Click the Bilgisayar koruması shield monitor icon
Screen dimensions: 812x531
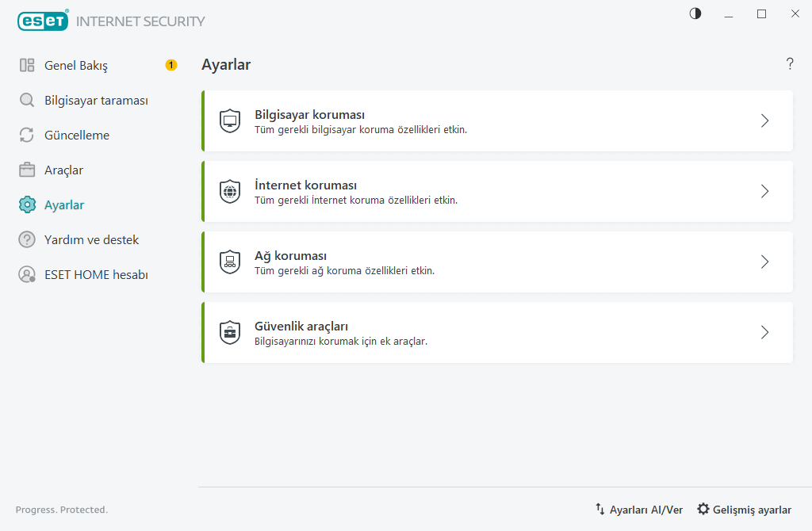(230, 121)
